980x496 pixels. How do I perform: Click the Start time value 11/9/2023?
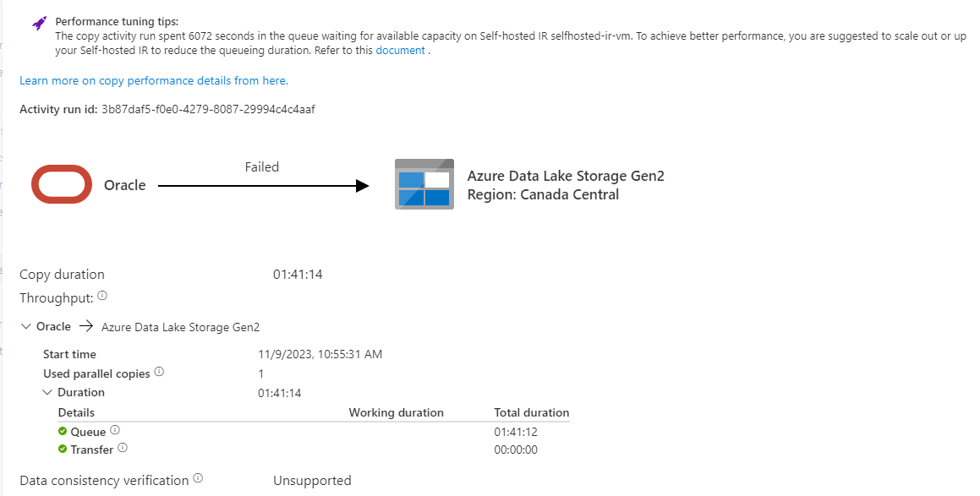click(320, 354)
